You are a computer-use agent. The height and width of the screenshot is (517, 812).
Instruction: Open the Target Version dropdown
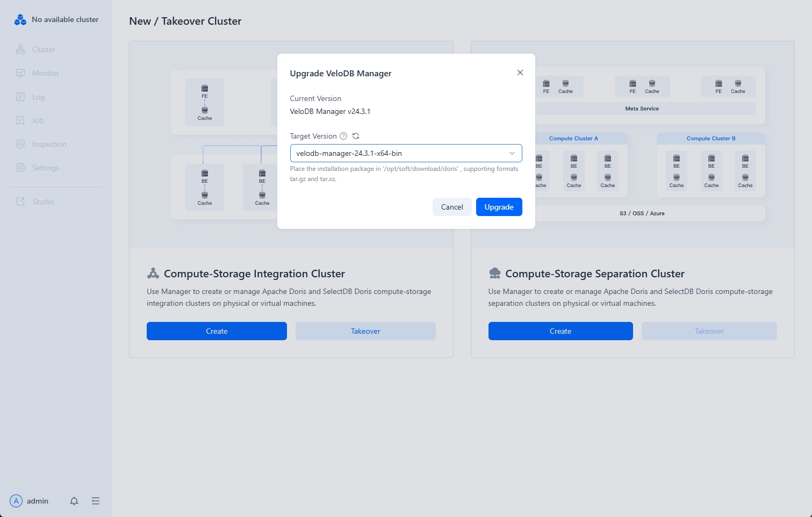tap(400, 153)
